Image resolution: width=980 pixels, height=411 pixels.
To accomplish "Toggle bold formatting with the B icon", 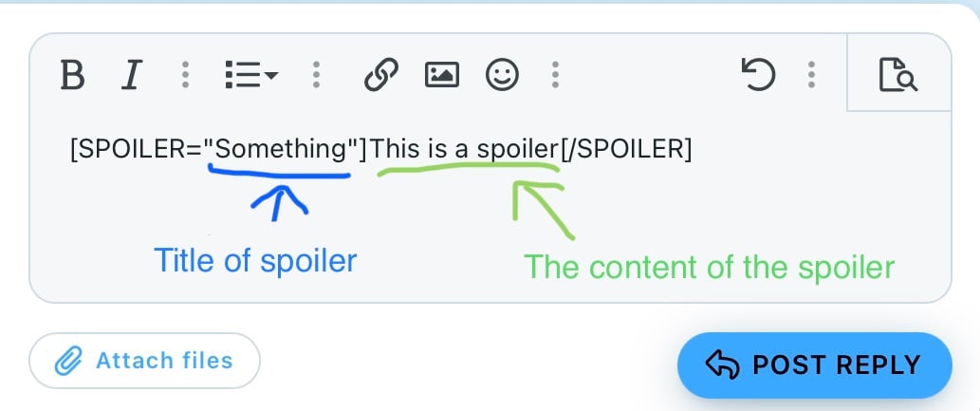I will tap(72, 75).
